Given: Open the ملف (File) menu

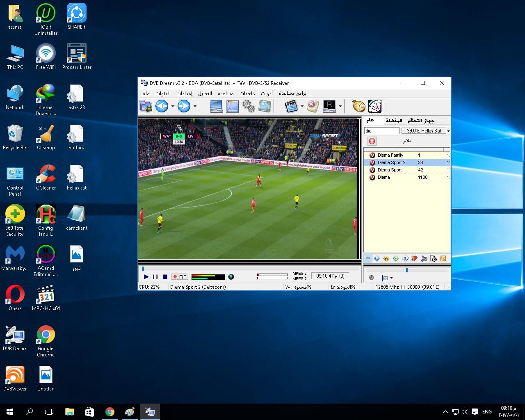Looking at the screenshot, I should click(x=145, y=94).
